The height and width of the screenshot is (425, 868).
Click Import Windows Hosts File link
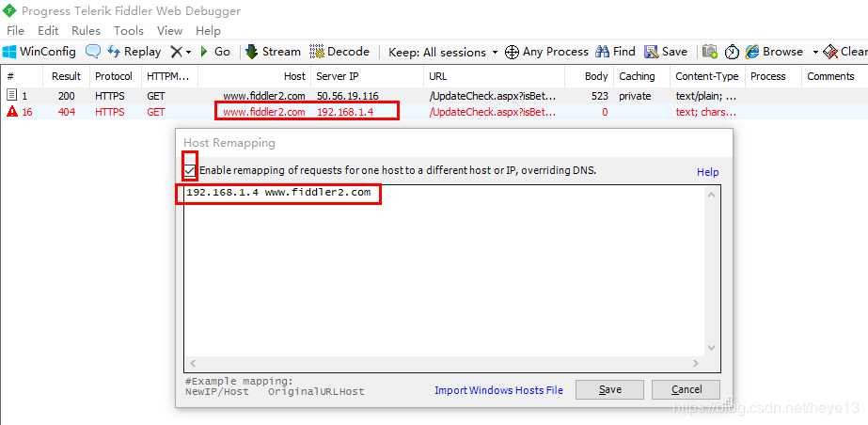(498, 390)
